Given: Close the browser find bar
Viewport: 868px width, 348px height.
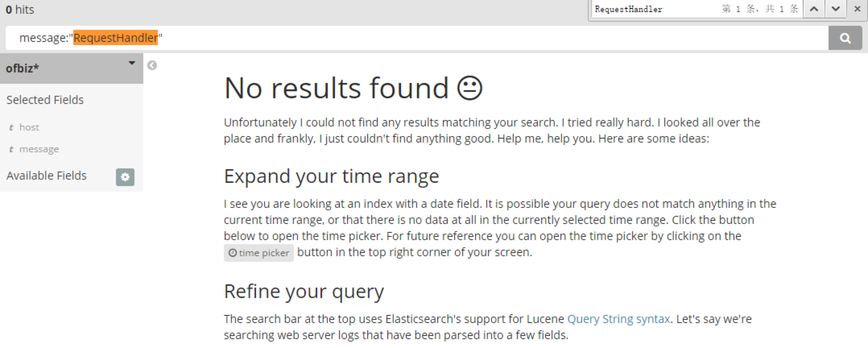Looking at the screenshot, I should [x=857, y=9].
